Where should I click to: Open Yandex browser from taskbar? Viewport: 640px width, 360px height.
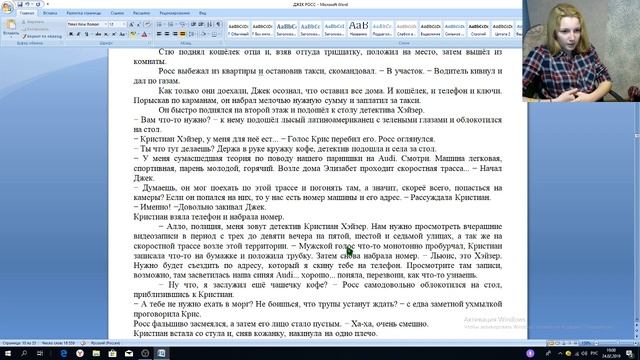pos(80,353)
